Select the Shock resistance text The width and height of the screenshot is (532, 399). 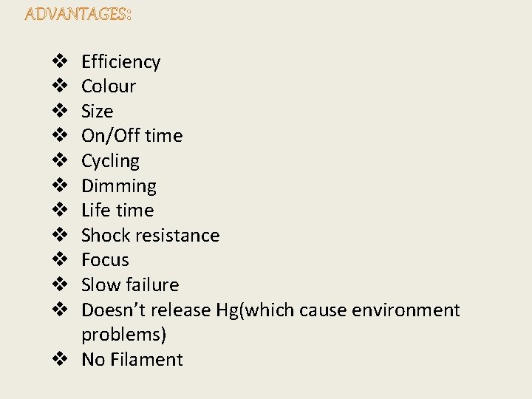[150, 235]
